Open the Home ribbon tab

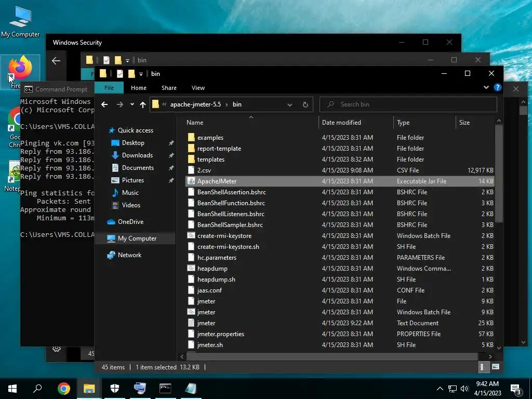pyautogui.click(x=138, y=88)
